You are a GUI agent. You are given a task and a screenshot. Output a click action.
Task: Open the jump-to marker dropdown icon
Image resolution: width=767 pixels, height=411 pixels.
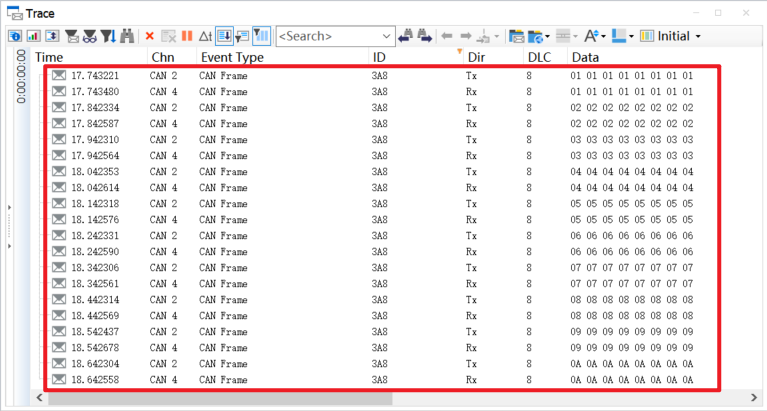[488, 36]
